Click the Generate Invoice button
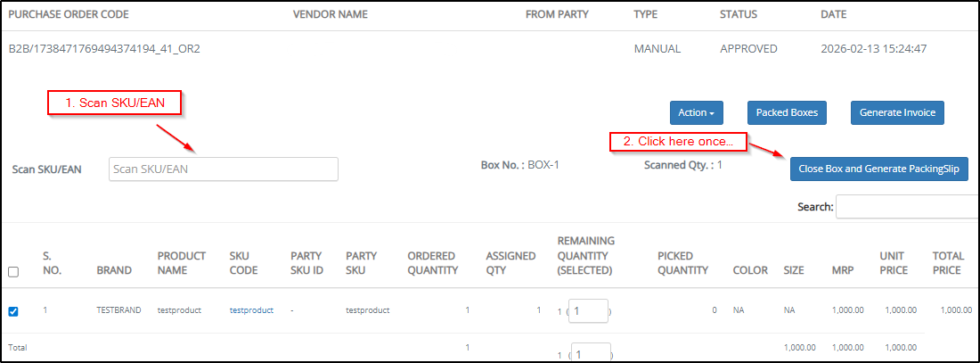 [897, 112]
